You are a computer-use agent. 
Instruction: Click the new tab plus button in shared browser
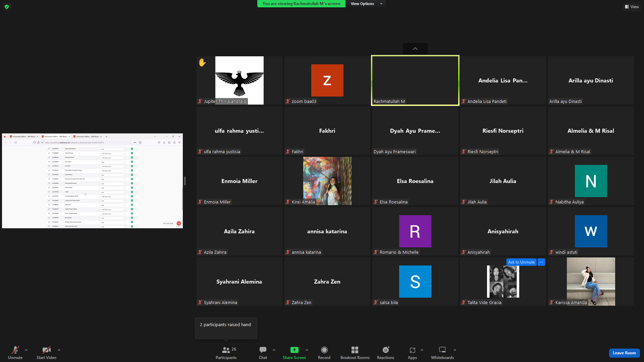(x=106, y=136)
